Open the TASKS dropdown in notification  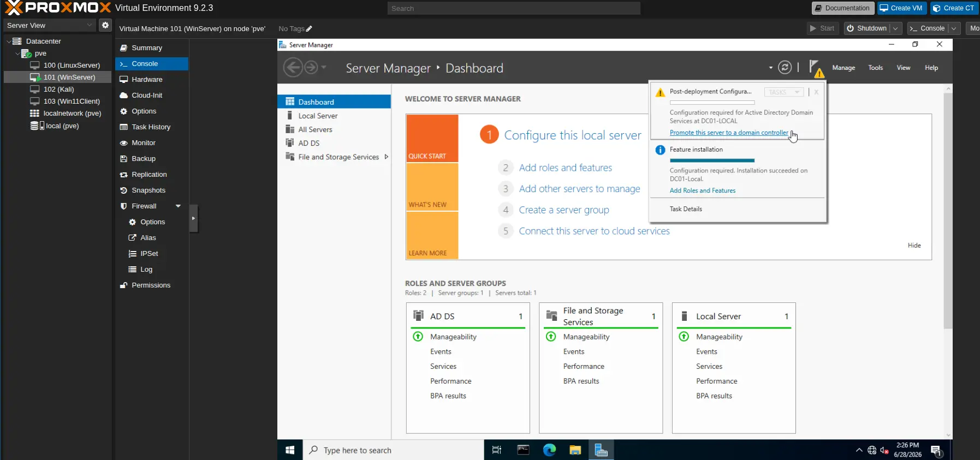click(x=783, y=92)
